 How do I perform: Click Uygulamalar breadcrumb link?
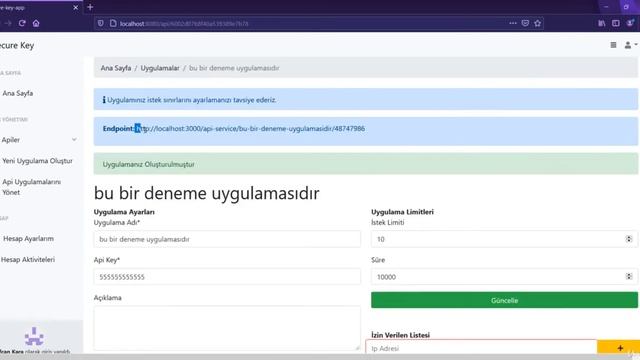tap(160, 68)
